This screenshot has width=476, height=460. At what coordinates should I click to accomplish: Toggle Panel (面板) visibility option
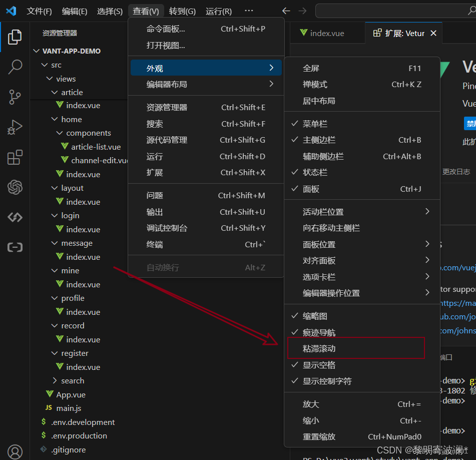[362, 189]
